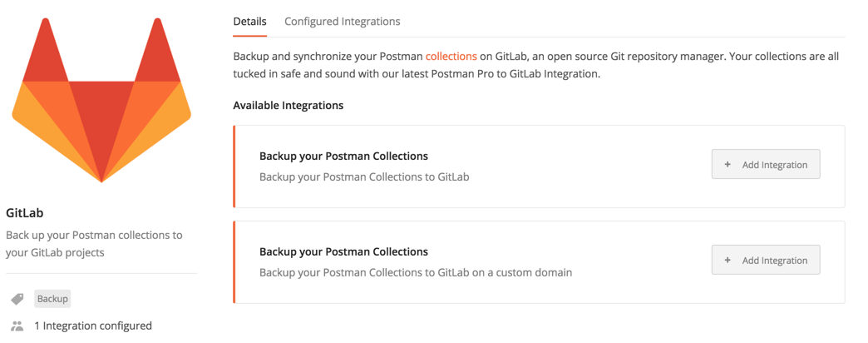The image size is (868, 343).
Task: Click the plus icon in the first Add Integration button
Action: coord(727,165)
